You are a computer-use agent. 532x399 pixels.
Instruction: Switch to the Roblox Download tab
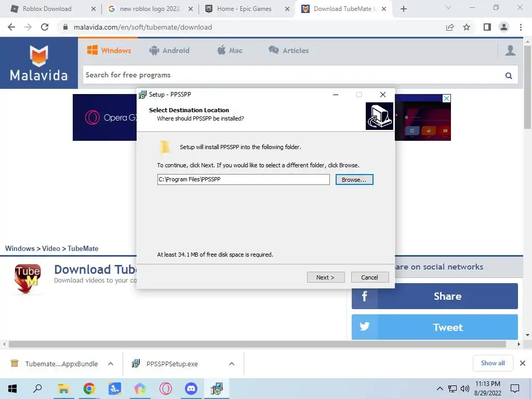[47, 9]
